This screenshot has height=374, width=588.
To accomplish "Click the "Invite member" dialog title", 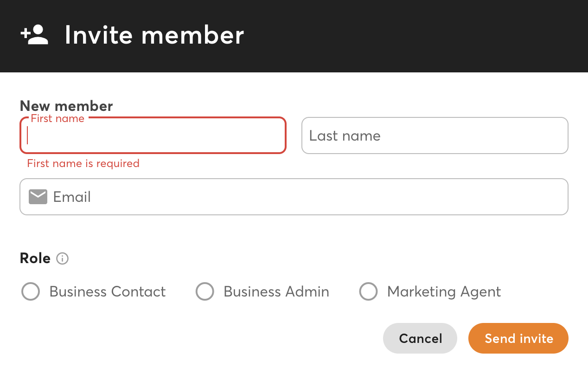I will tap(154, 35).
